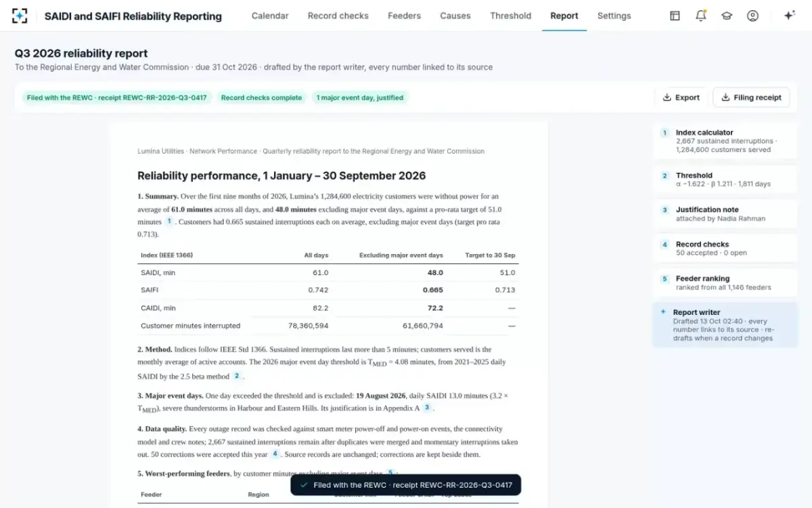The image size is (812, 508).
Task: Click source reference 5 by Worst-performing feeders
Action: pos(390,473)
